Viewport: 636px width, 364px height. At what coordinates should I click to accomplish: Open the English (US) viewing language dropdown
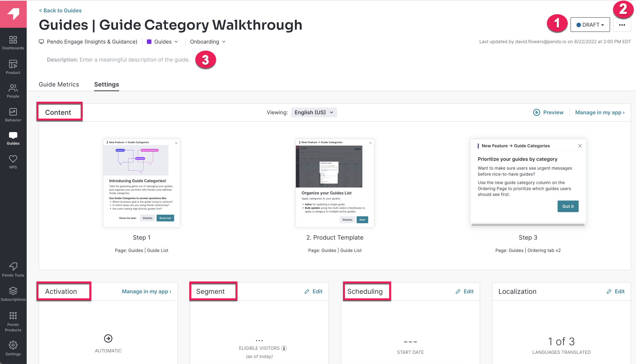pyautogui.click(x=314, y=113)
